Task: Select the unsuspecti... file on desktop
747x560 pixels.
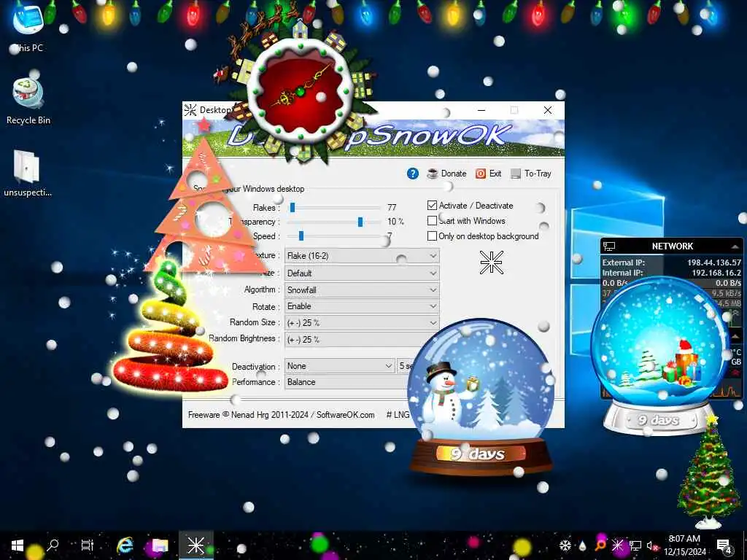Action: pos(28,174)
